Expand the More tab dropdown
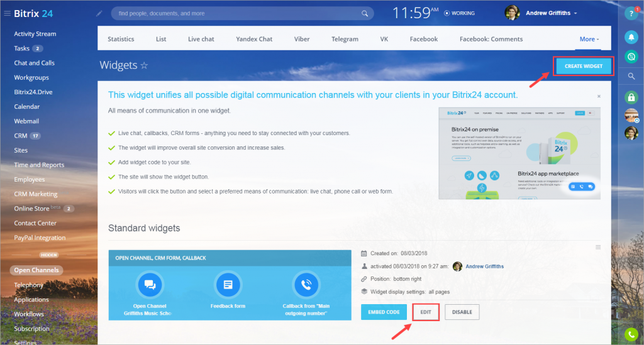The height and width of the screenshot is (345, 644). click(x=589, y=39)
